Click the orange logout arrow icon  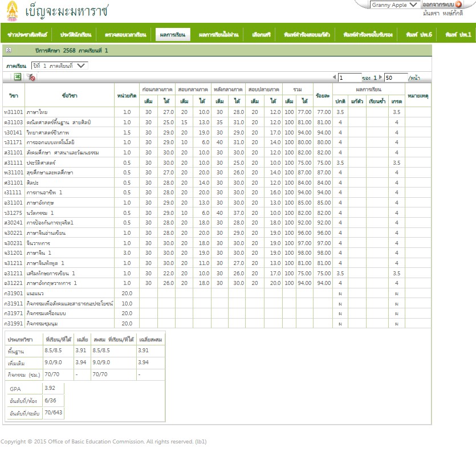pyautogui.click(x=458, y=5)
